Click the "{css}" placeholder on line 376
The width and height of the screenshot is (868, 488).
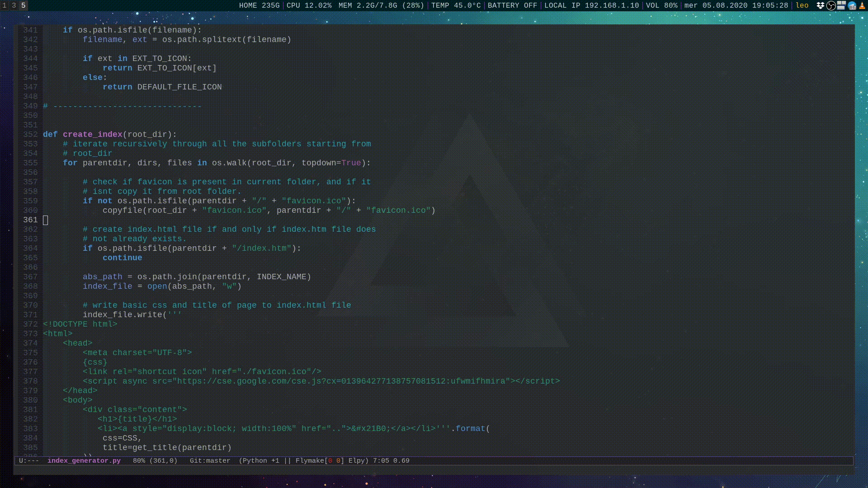pyautogui.click(x=95, y=362)
